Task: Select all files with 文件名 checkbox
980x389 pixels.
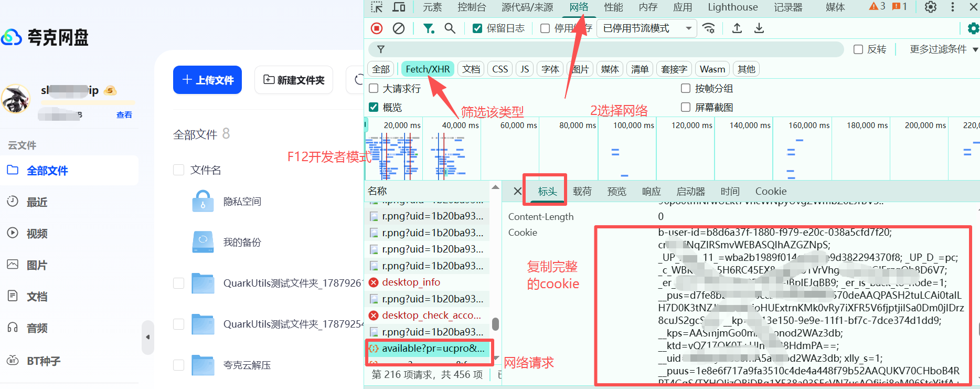Action: pos(178,170)
